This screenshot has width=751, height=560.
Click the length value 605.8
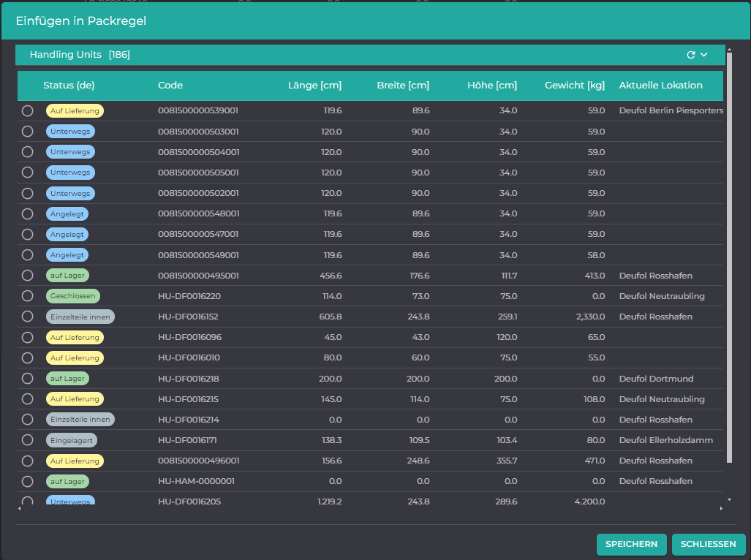tap(331, 317)
